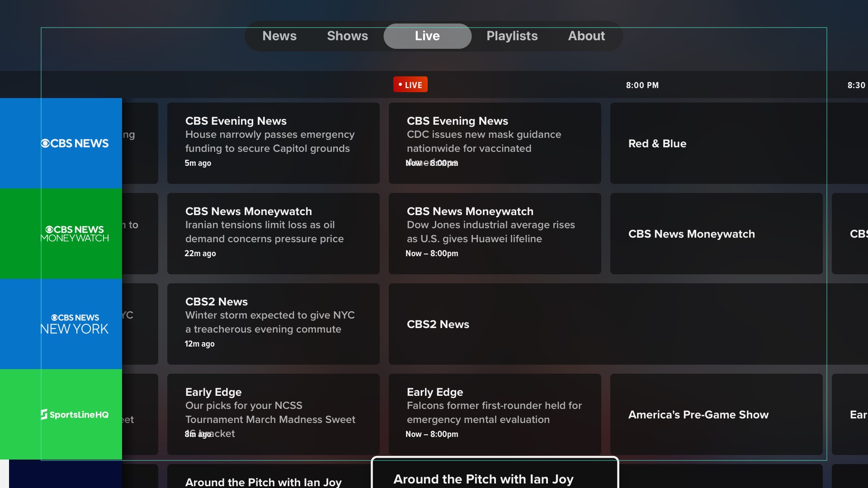Click the red LIVE indicator badge
Image resolution: width=868 pixels, height=488 pixels.
[x=410, y=84]
